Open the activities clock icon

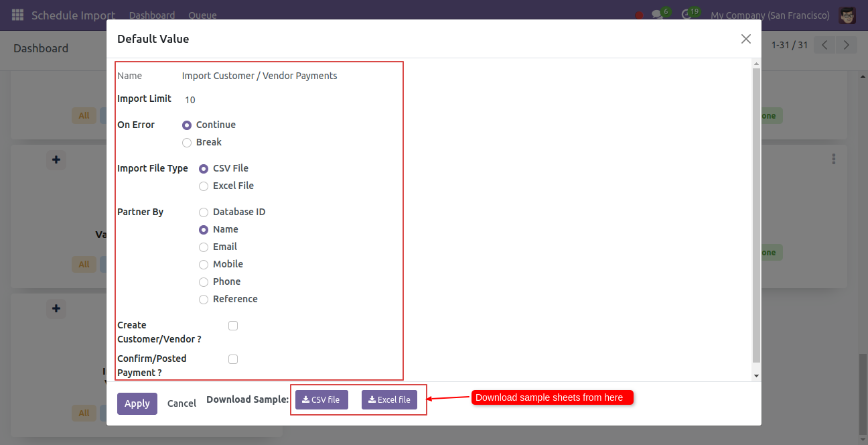click(x=686, y=15)
